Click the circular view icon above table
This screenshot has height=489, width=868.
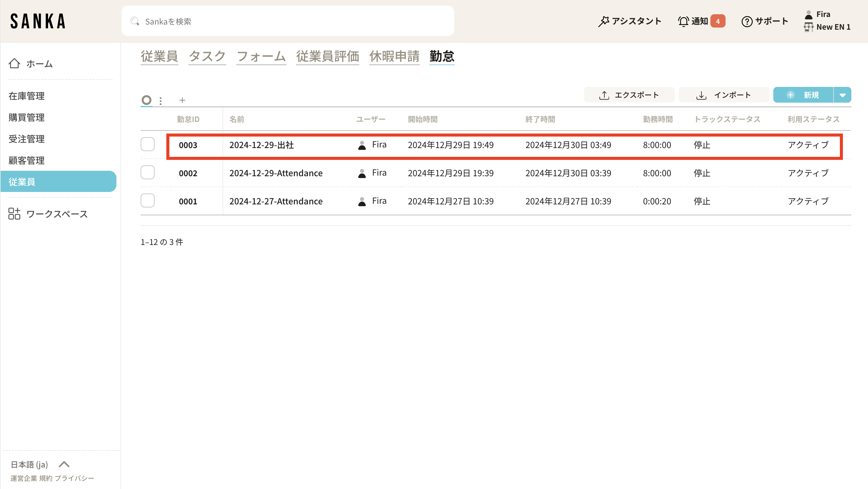pos(146,100)
